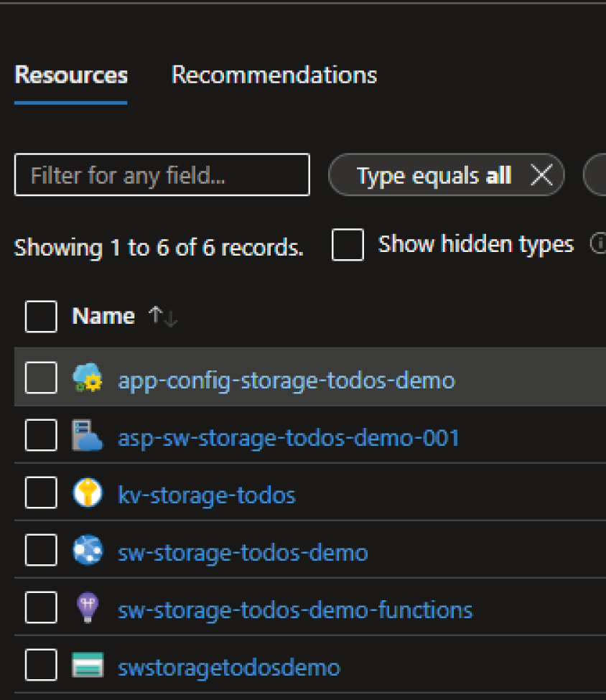The height and width of the screenshot is (700, 606).
Task: Open the sw-storage-todos-demo-functions link
Action: 295,610
